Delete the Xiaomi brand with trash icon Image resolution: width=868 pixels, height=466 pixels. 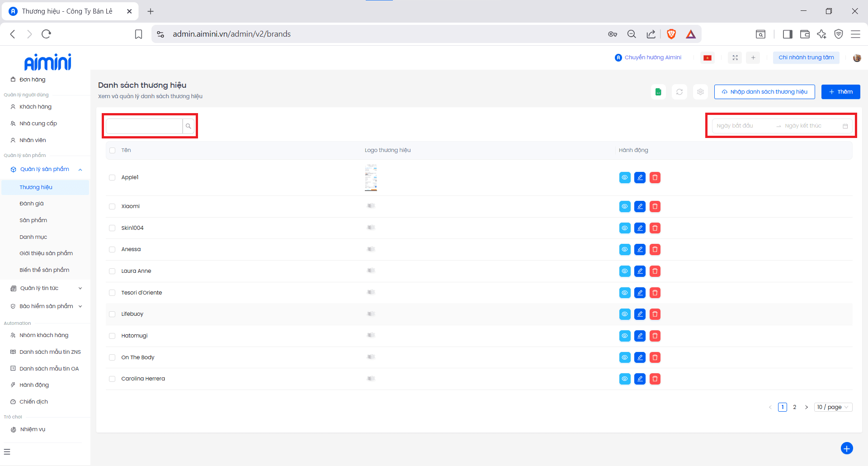[655, 207]
